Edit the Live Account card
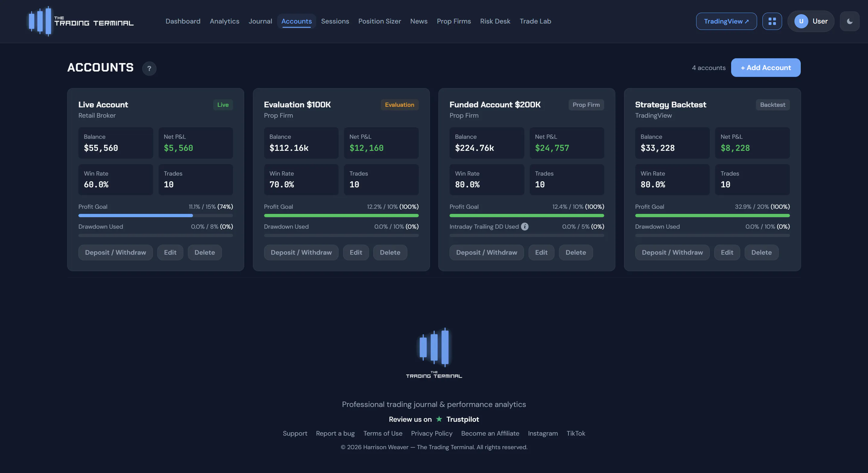868x473 pixels. (x=170, y=252)
